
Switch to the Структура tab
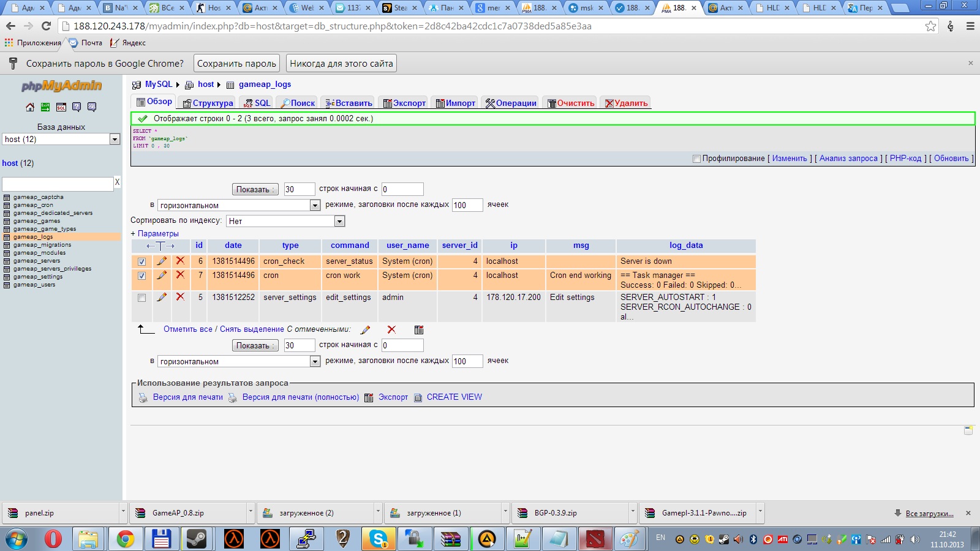point(208,103)
